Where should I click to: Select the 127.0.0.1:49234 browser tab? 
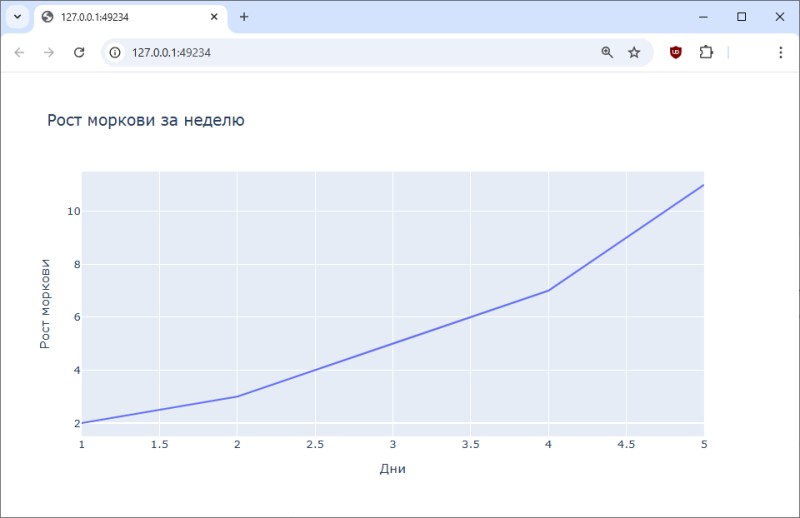click(120, 17)
